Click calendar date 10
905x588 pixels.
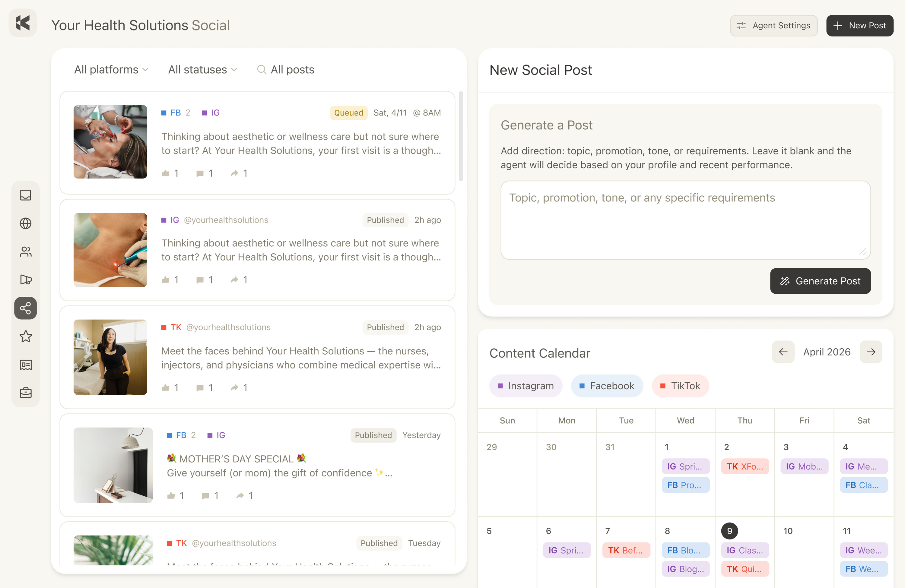point(788,531)
